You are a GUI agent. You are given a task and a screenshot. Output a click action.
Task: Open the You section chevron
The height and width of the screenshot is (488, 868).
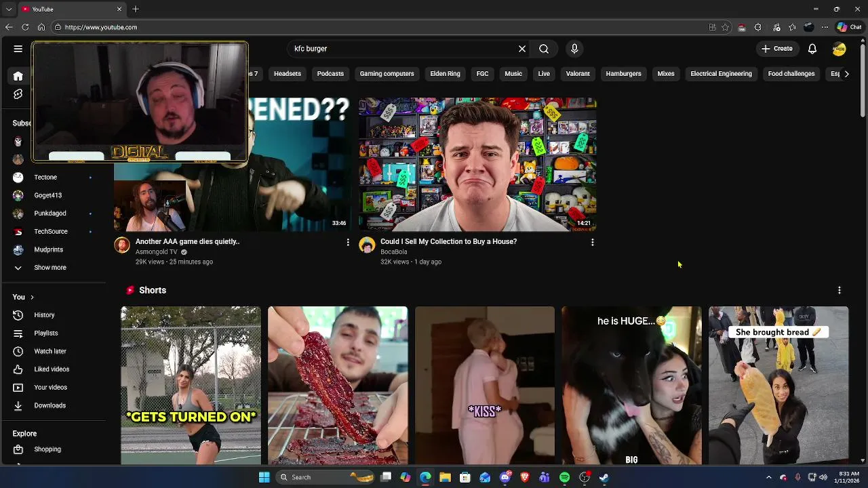[32, 297]
